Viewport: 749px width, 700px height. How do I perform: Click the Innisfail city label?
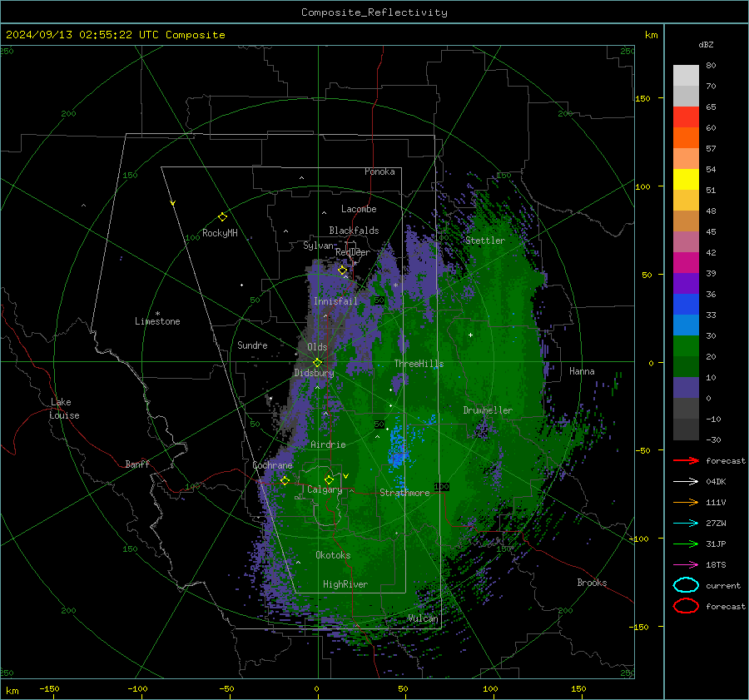[335, 301]
